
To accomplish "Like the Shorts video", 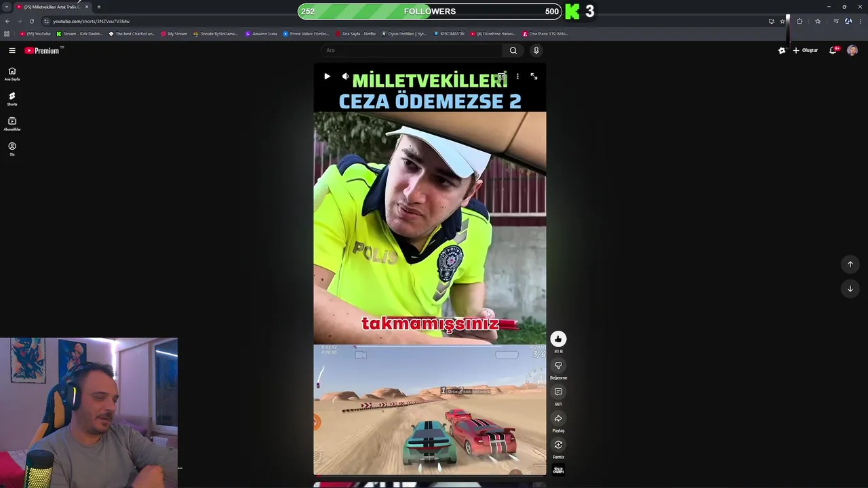I will (558, 339).
